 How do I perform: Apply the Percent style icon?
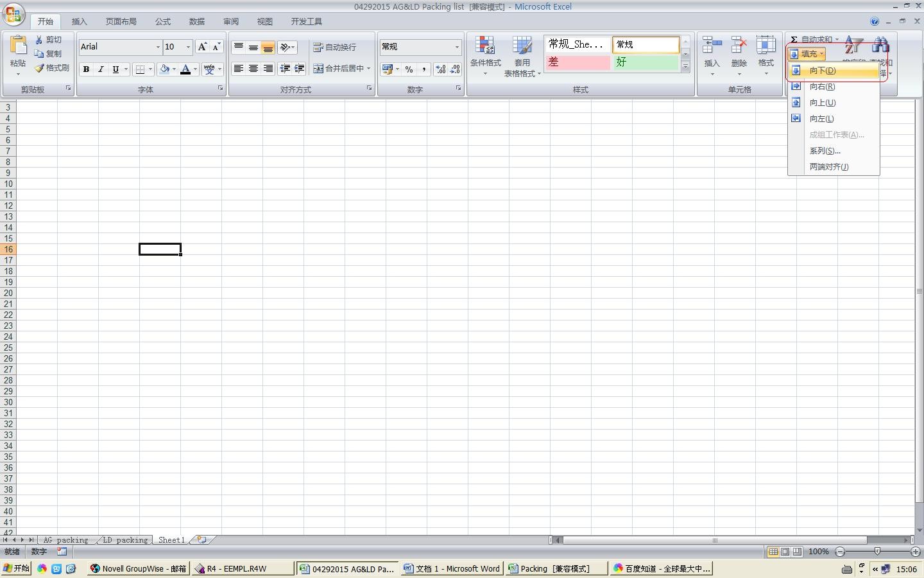pyautogui.click(x=409, y=69)
